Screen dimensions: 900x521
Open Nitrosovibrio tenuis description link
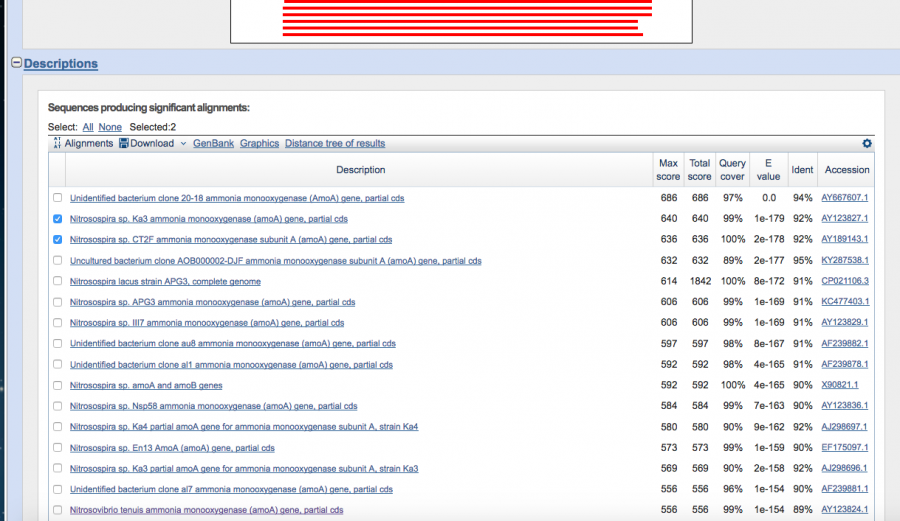pyautogui.click(x=207, y=510)
